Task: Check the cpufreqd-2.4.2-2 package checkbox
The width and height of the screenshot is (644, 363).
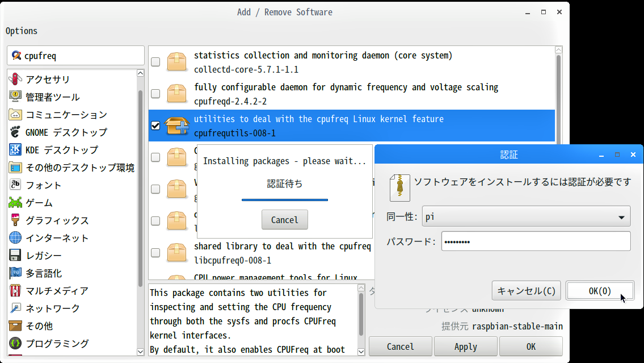Action: [155, 94]
